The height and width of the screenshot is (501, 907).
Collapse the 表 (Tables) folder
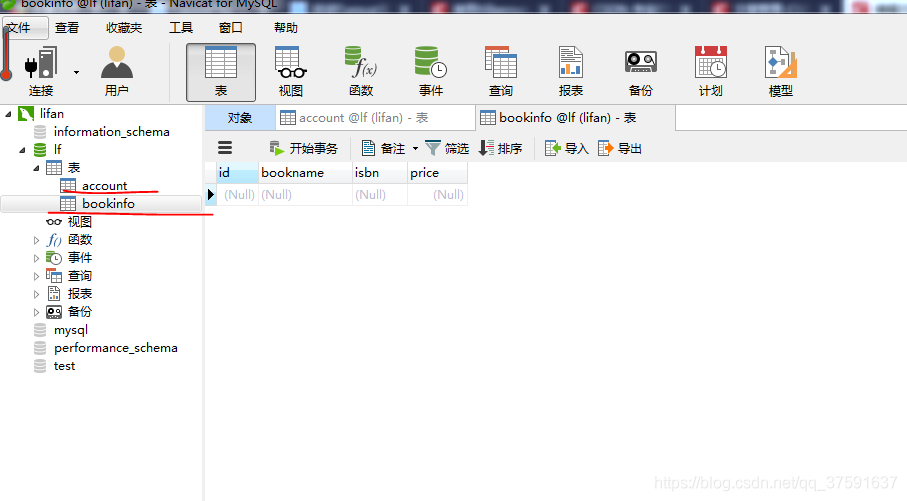[36, 168]
